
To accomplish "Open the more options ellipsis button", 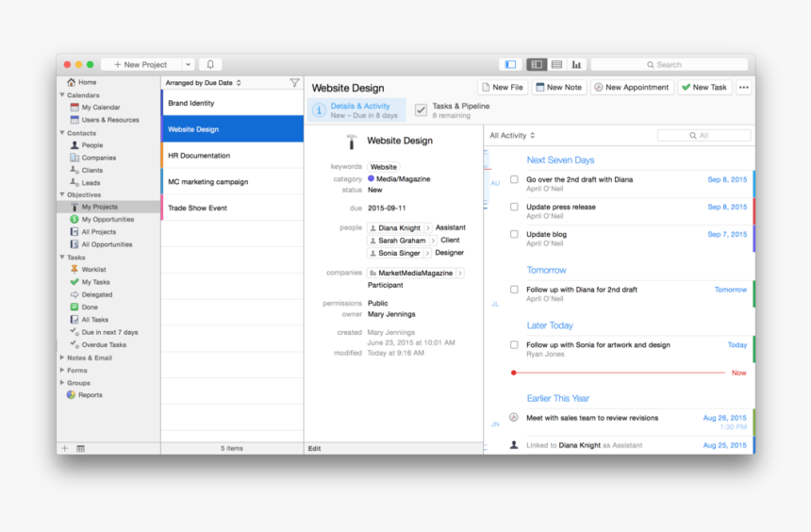I will tap(744, 88).
